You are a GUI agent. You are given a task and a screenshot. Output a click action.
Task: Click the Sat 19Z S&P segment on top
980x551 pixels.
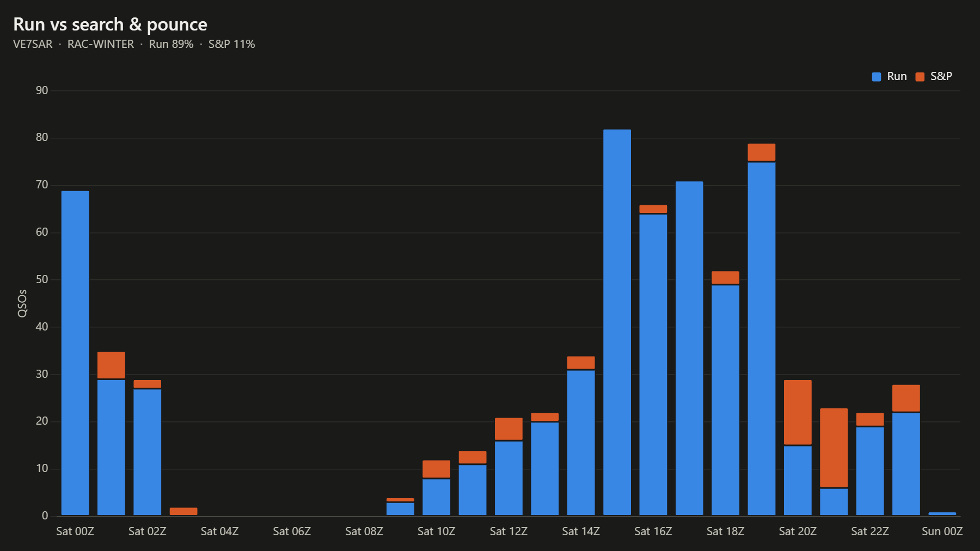(762, 152)
